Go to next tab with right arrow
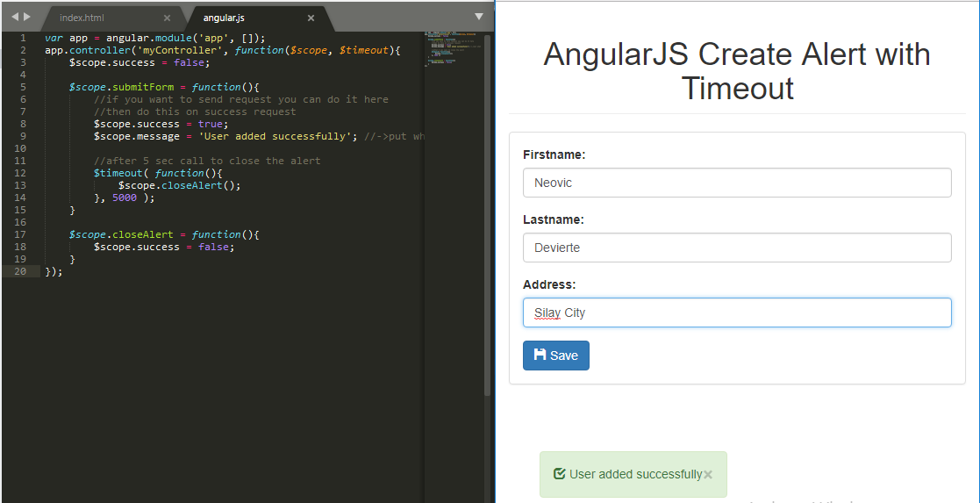 coord(27,17)
